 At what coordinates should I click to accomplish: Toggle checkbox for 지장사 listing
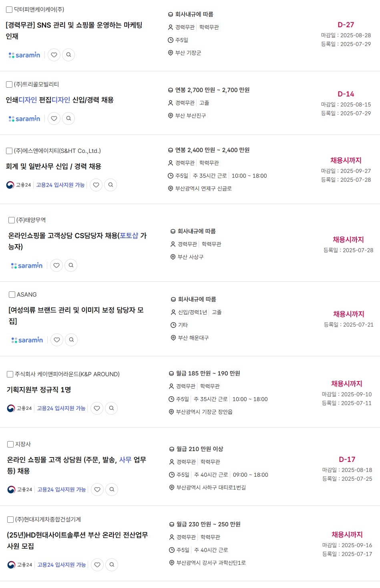tap(10, 444)
